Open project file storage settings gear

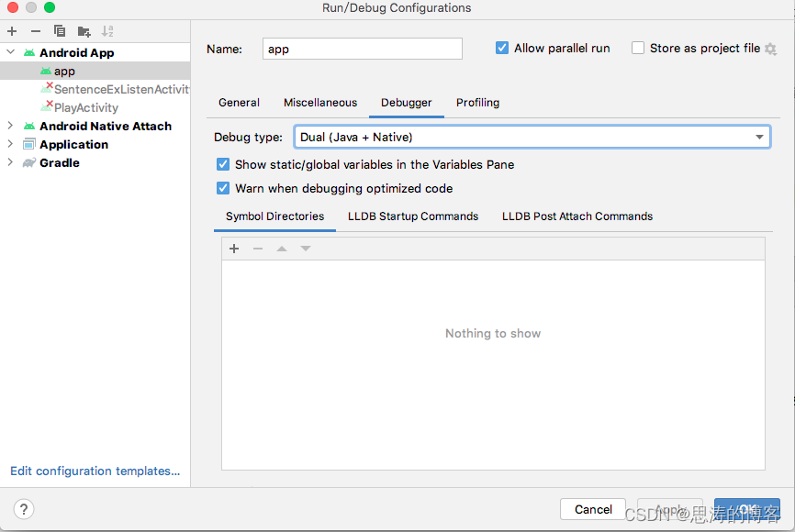point(770,49)
